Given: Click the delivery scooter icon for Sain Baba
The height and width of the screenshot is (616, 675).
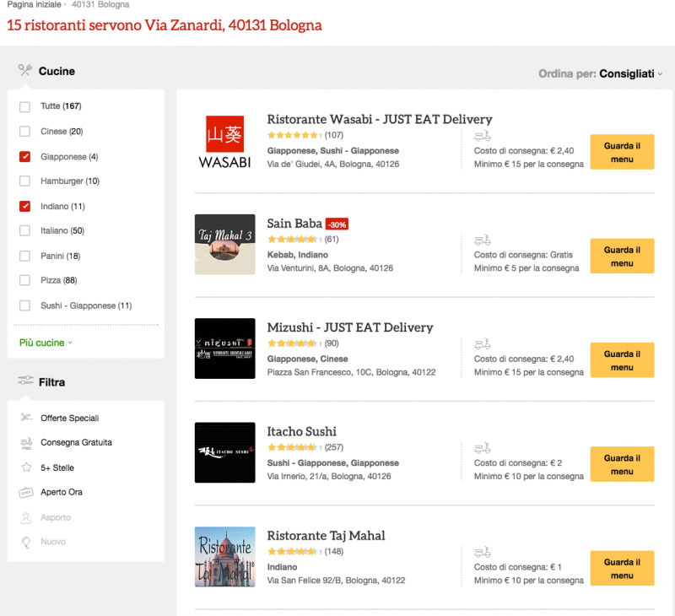Looking at the screenshot, I should pyautogui.click(x=482, y=240).
